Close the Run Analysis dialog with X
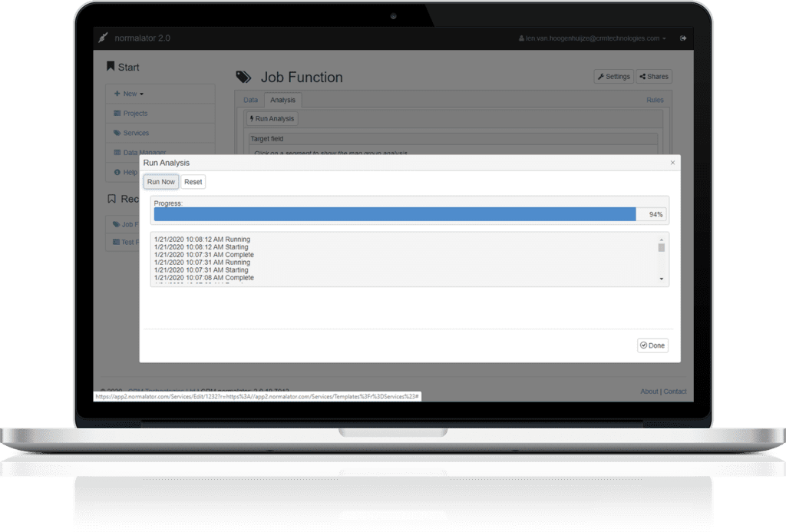This screenshot has width=786, height=532. (x=673, y=163)
